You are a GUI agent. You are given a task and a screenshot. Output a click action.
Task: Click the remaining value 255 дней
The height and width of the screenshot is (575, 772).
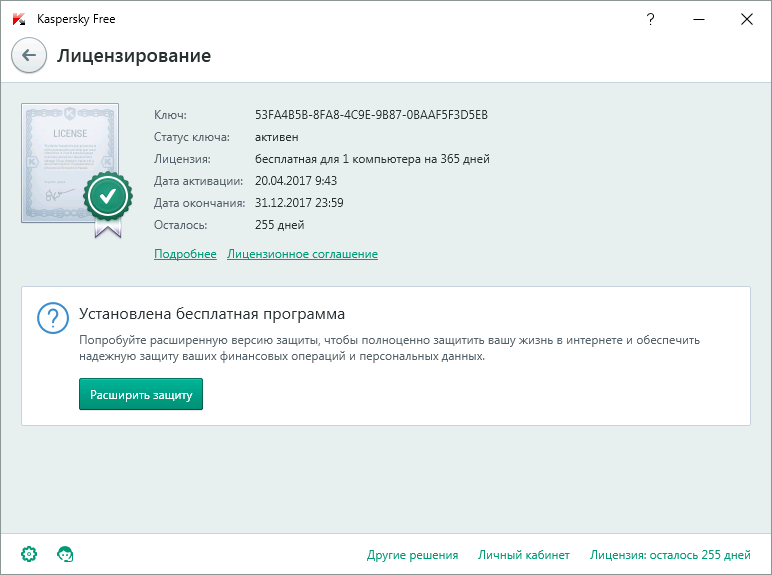(x=280, y=225)
